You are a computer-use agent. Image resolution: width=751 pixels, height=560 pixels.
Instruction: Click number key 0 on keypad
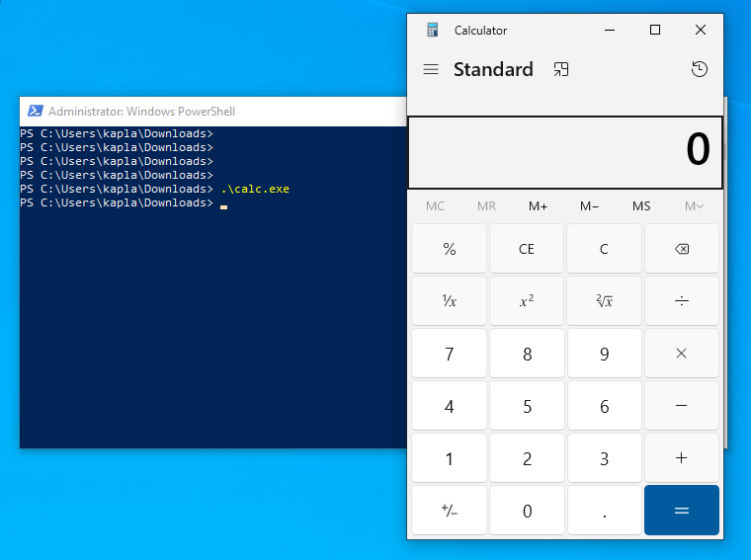(x=527, y=511)
